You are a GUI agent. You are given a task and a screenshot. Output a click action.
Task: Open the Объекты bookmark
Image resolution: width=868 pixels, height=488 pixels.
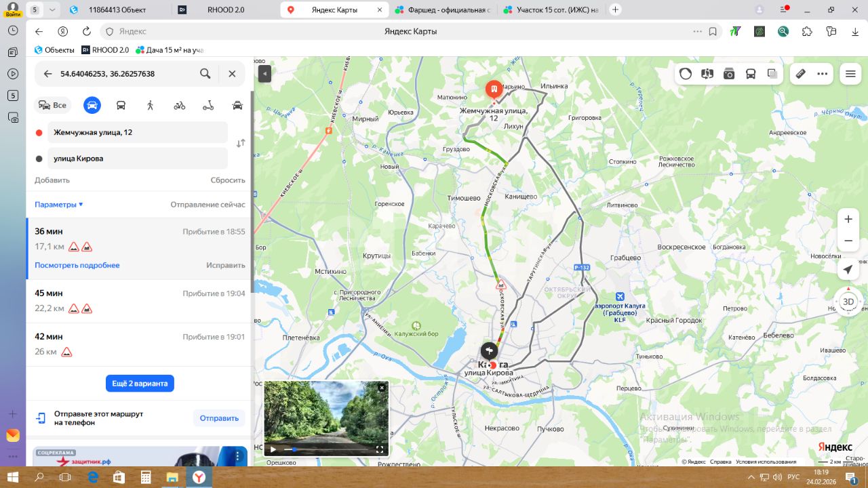tap(54, 50)
